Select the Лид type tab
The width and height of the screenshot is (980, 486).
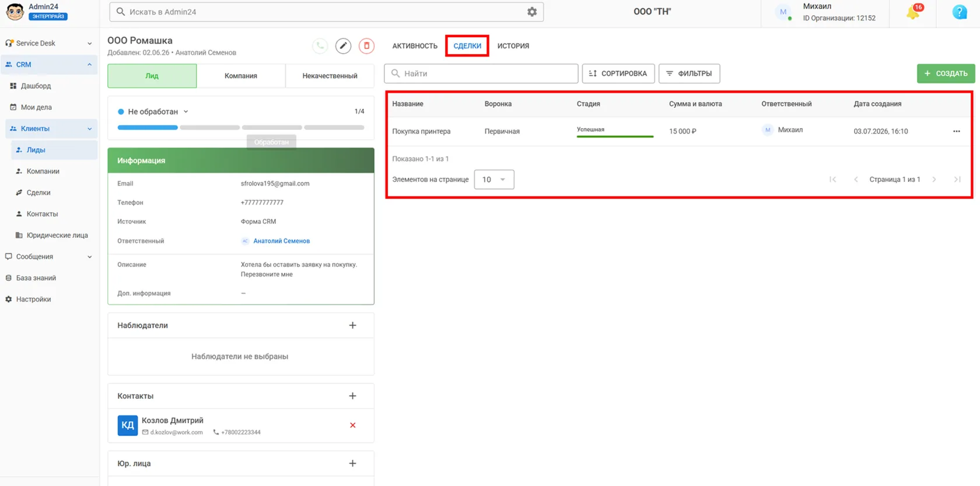point(152,76)
